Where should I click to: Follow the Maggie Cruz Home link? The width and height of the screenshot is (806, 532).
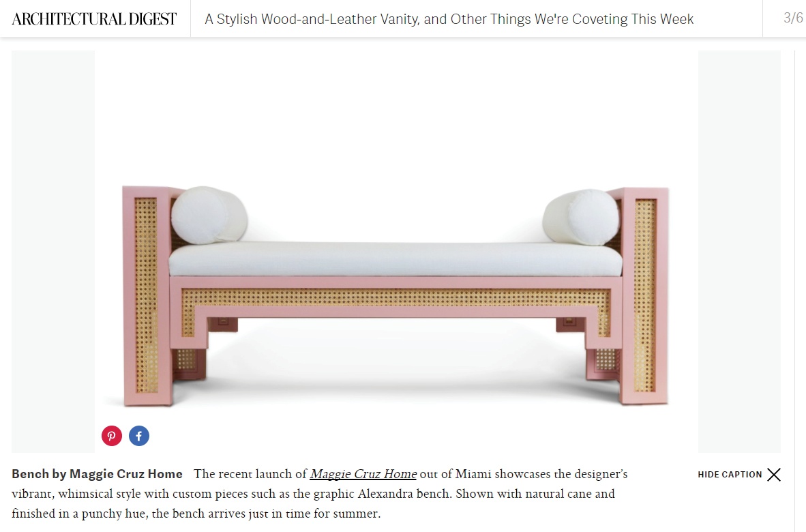[x=363, y=474]
